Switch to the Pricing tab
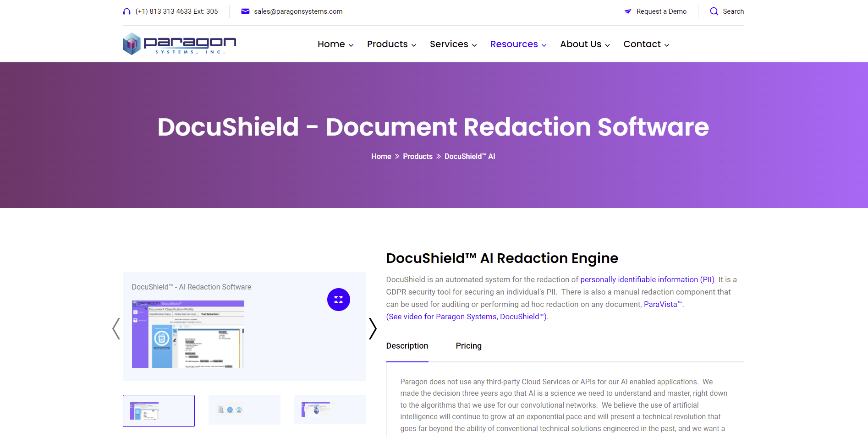This screenshot has height=437, width=868. [x=468, y=346]
